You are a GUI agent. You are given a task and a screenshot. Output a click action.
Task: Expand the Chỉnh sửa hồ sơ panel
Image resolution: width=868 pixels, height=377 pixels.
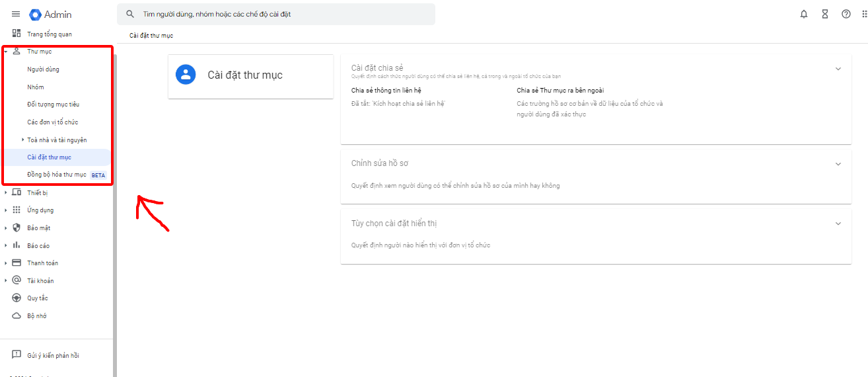point(838,164)
